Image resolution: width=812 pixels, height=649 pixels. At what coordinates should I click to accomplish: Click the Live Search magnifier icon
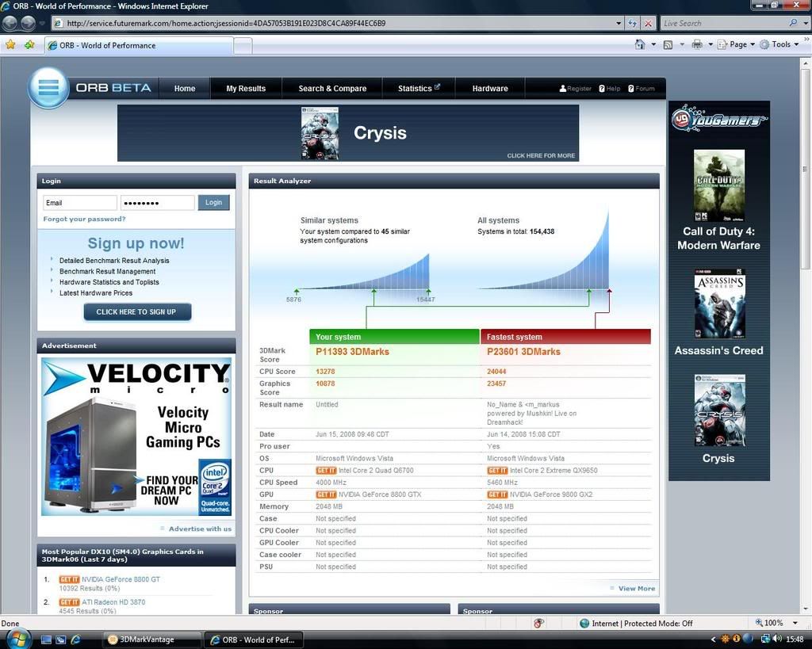click(793, 23)
